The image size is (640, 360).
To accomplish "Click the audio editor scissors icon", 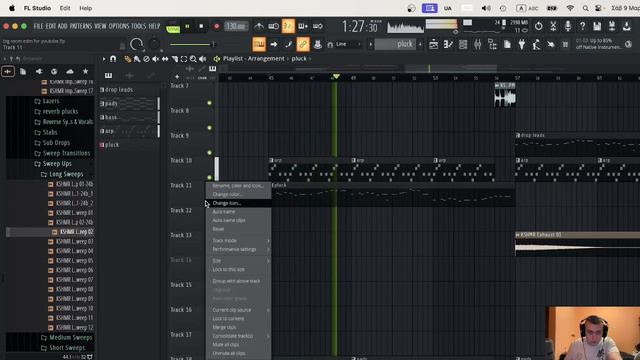I will (x=553, y=26).
